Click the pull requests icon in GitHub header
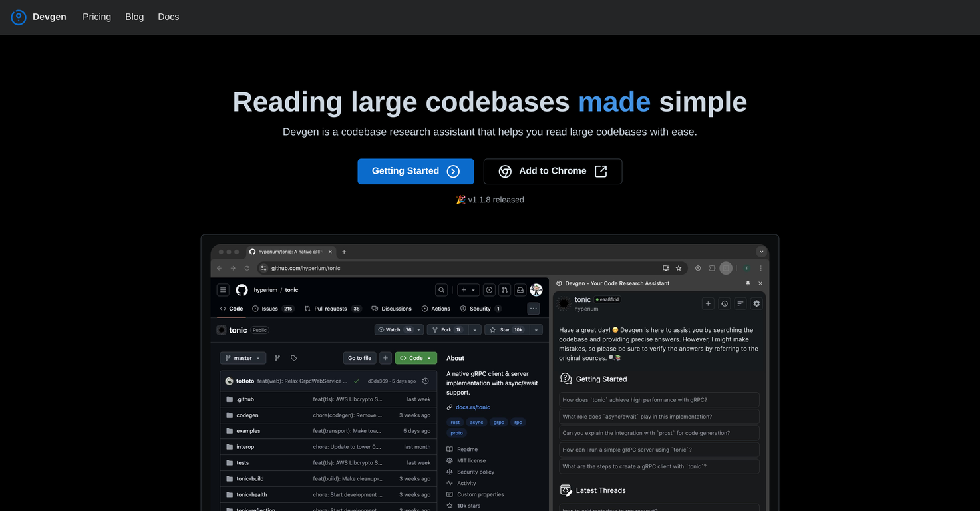Viewport: 980px width, 511px height. [x=504, y=289]
